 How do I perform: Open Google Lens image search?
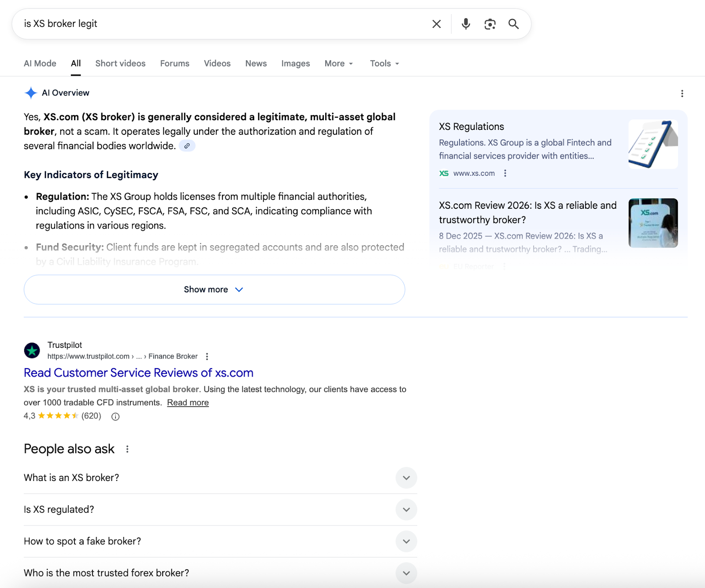pyautogui.click(x=490, y=24)
